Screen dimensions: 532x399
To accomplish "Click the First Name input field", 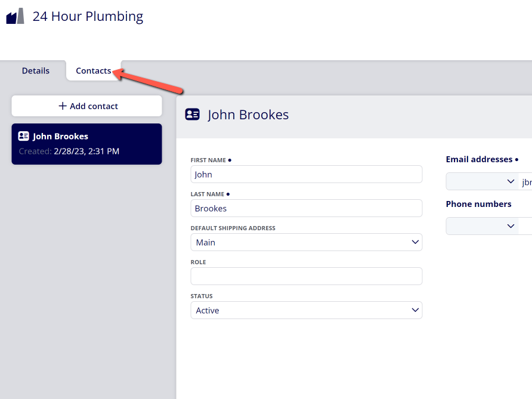I will click(x=307, y=174).
